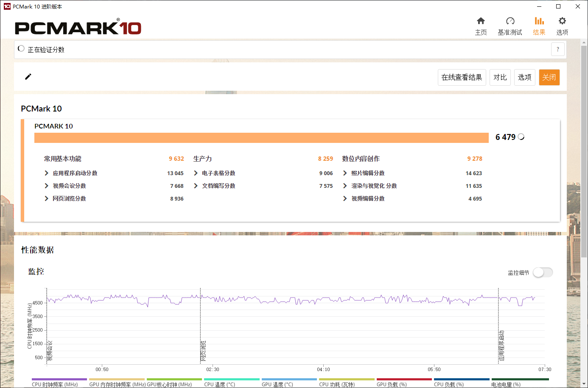588x388 pixels.
Task: Expand the 电子表格分数 row
Action: [196, 173]
